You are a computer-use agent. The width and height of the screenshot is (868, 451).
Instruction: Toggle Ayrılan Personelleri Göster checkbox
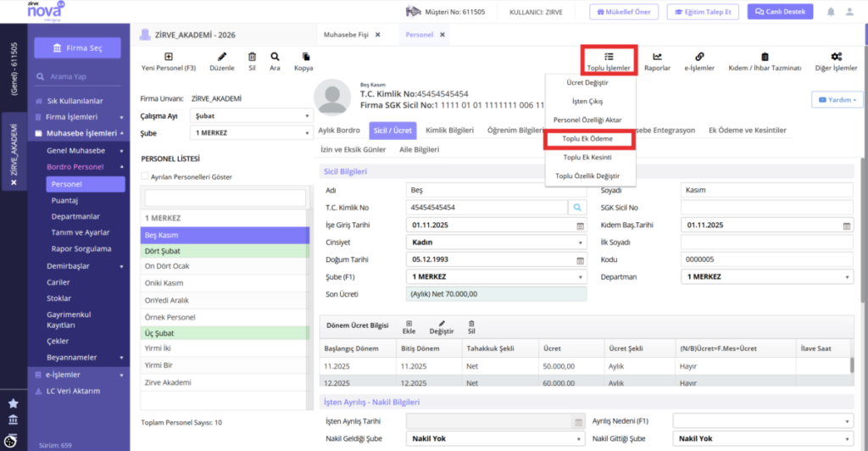pos(144,176)
